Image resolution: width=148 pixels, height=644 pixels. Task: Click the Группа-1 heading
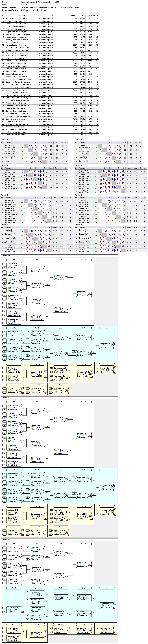tap(4, 140)
